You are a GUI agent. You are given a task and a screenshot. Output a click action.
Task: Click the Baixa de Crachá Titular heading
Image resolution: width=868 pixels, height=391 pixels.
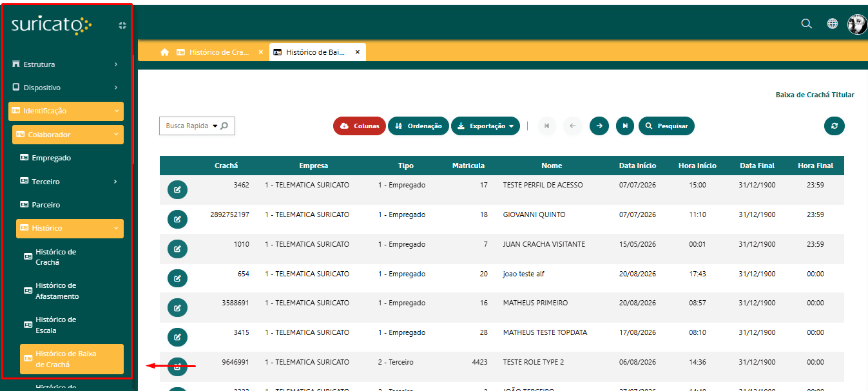pos(815,95)
